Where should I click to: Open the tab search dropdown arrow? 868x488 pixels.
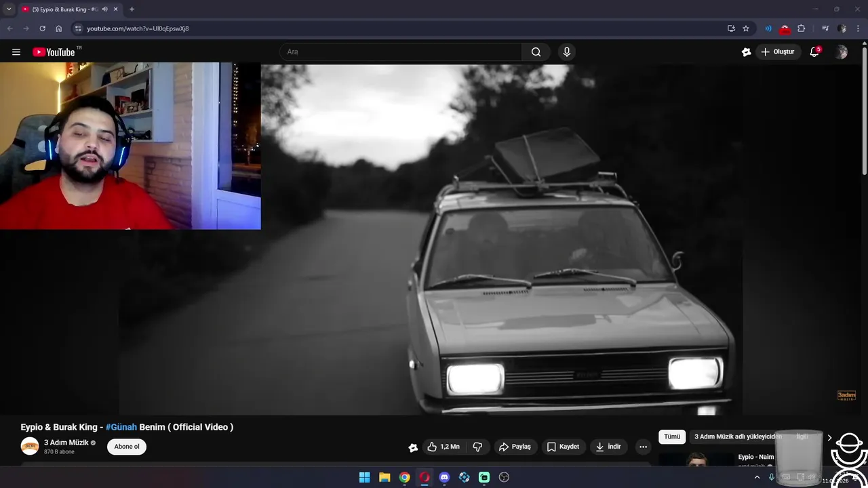tap(9, 9)
